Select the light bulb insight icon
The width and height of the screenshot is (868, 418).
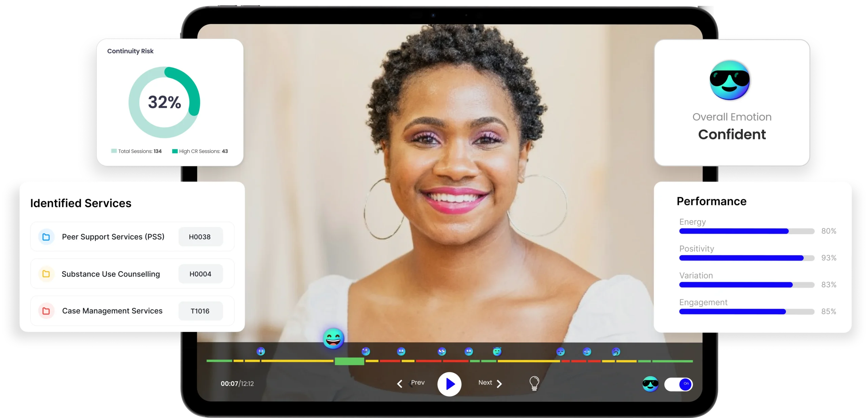pos(534,383)
